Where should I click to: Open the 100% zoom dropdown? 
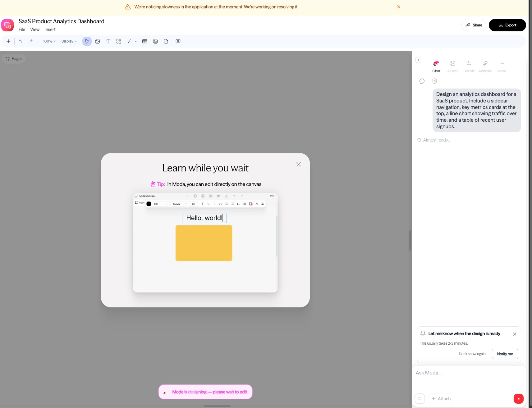tap(49, 41)
